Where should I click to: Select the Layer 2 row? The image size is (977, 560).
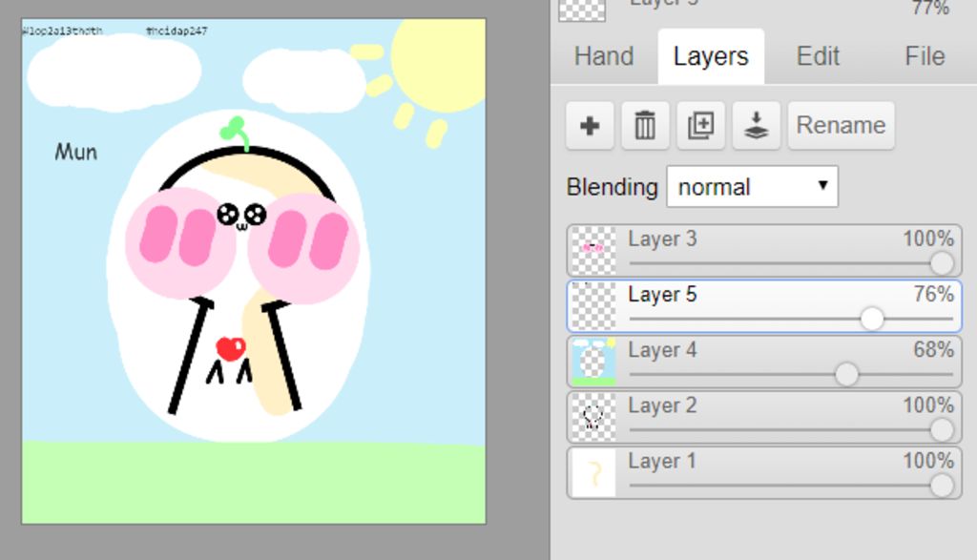(x=764, y=417)
